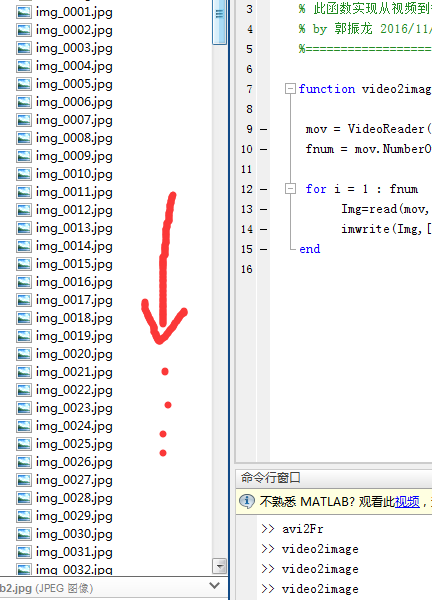
Task: Click the img_0015.jpg file icon
Action: (x=24, y=264)
